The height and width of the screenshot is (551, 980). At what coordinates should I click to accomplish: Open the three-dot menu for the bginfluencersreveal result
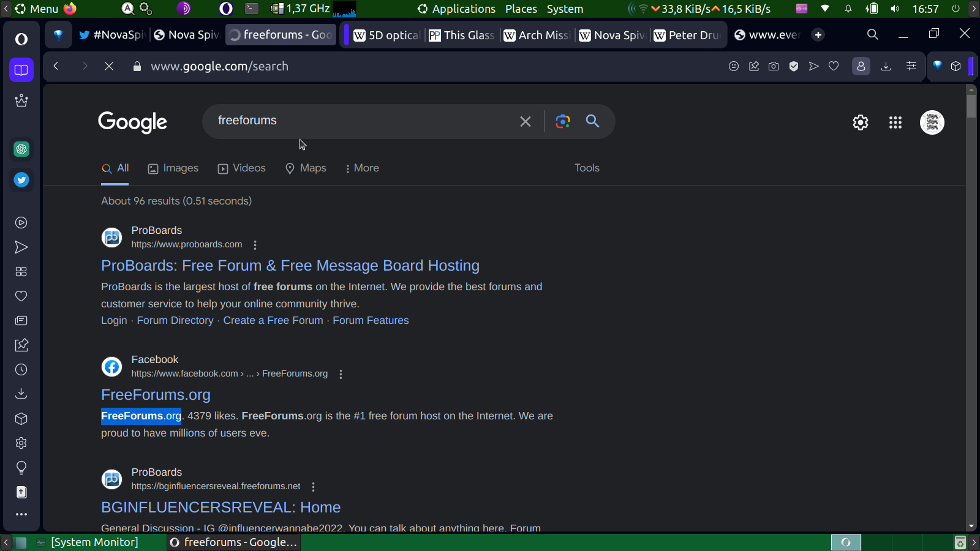(x=314, y=487)
